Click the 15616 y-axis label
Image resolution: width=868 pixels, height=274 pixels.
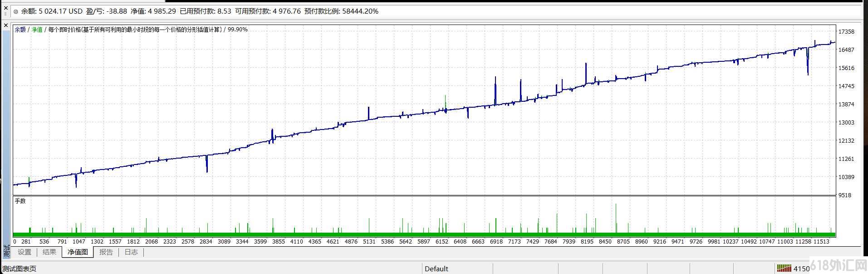(x=846, y=68)
